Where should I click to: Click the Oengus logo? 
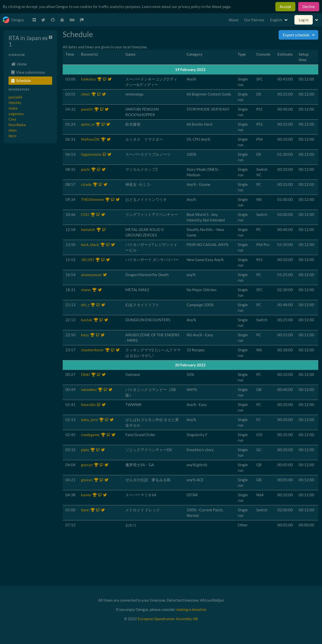[6, 20]
